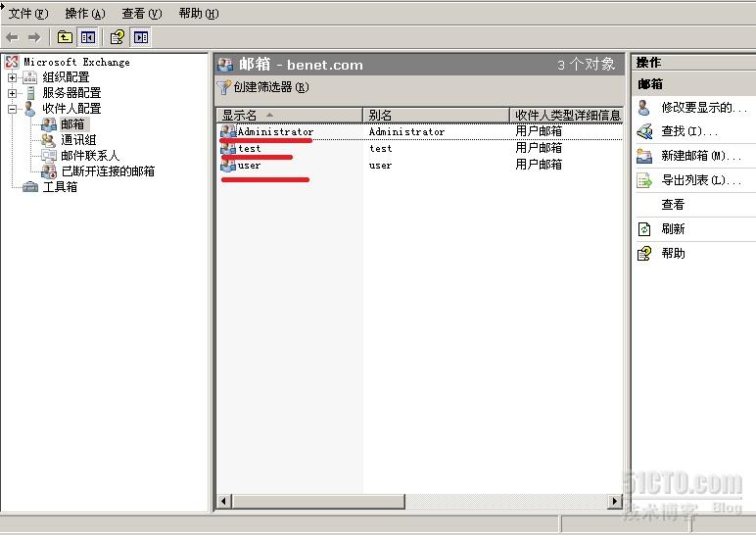The width and height of the screenshot is (756, 535).
Task: Click the scrollbar left arrow
Action: [x=223, y=502]
